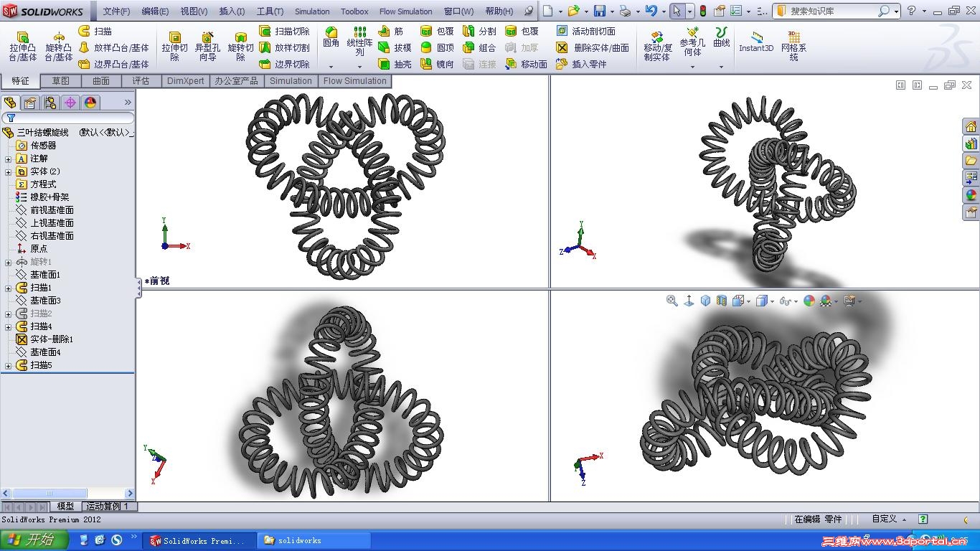Select the 拉伸切除 extruded cut tool

[174, 47]
